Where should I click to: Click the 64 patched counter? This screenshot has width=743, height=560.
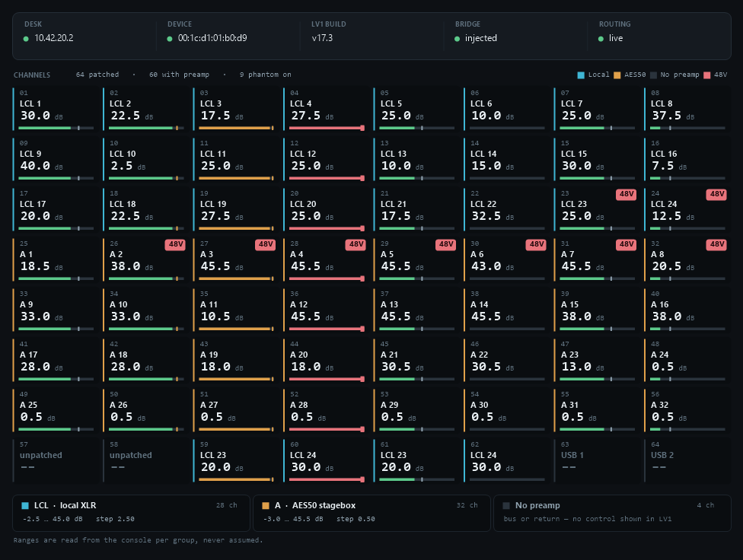coord(97,75)
